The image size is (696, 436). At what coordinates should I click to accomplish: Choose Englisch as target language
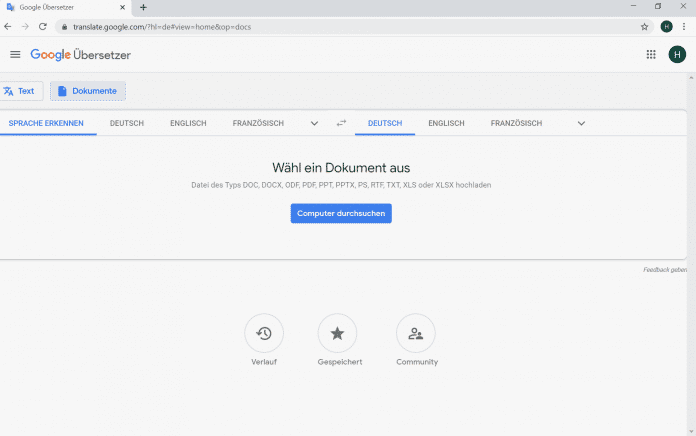pos(446,123)
